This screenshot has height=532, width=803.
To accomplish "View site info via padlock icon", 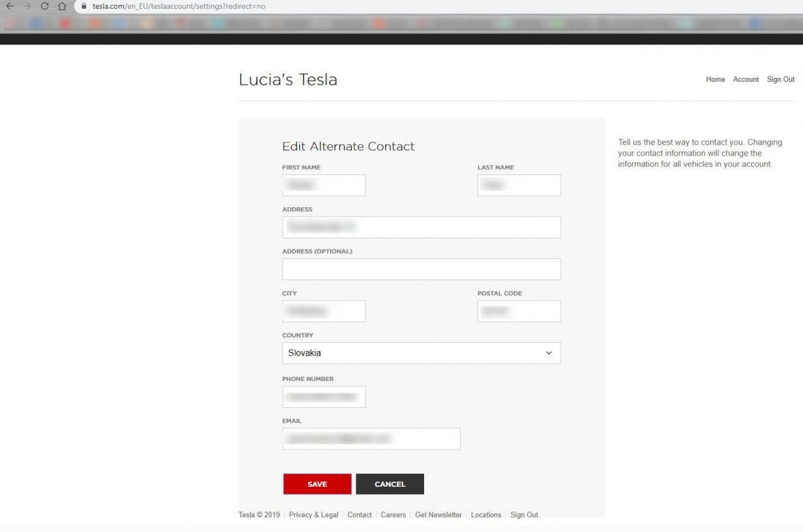I will click(x=83, y=6).
